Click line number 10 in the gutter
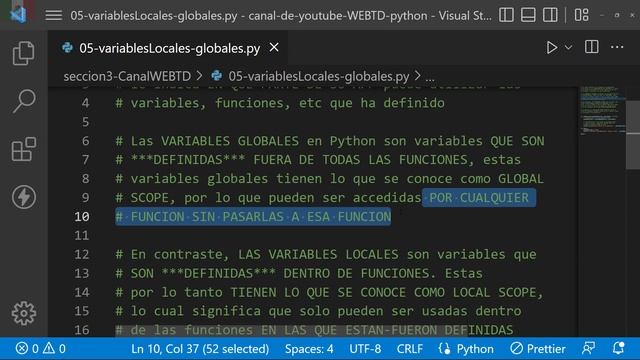The image size is (640, 360). point(82,216)
